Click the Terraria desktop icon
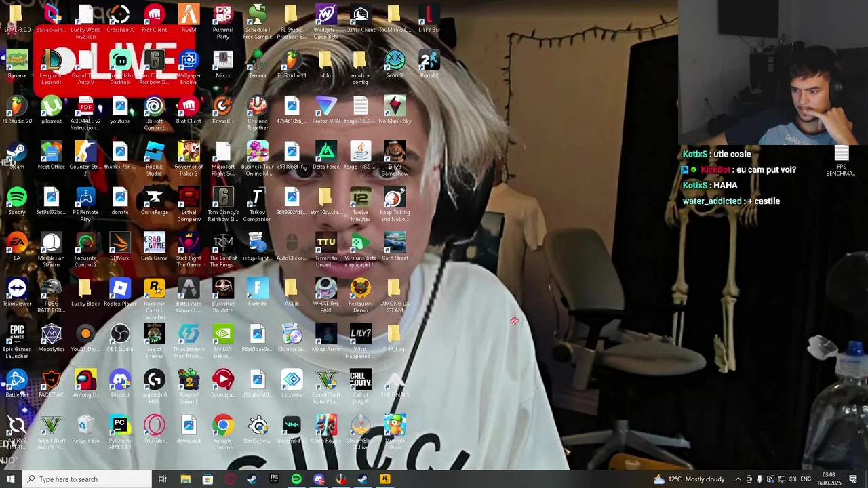Screen dimensions: 868x488 click(257, 65)
